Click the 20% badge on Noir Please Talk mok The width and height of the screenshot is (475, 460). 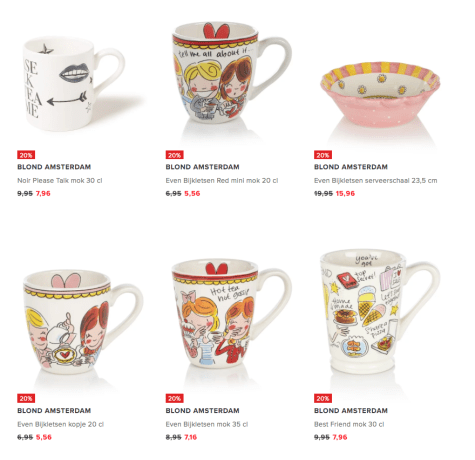pyautogui.click(x=26, y=155)
